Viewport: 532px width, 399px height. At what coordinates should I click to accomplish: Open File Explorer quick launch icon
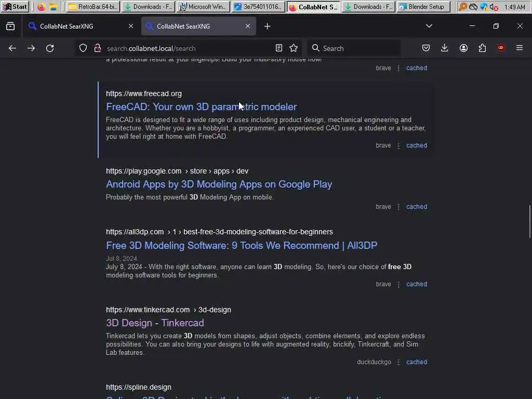coord(54,7)
